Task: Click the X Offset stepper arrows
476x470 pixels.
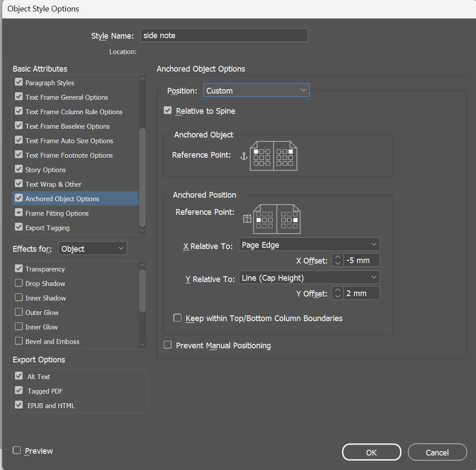Action: pyautogui.click(x=337, y=260)
